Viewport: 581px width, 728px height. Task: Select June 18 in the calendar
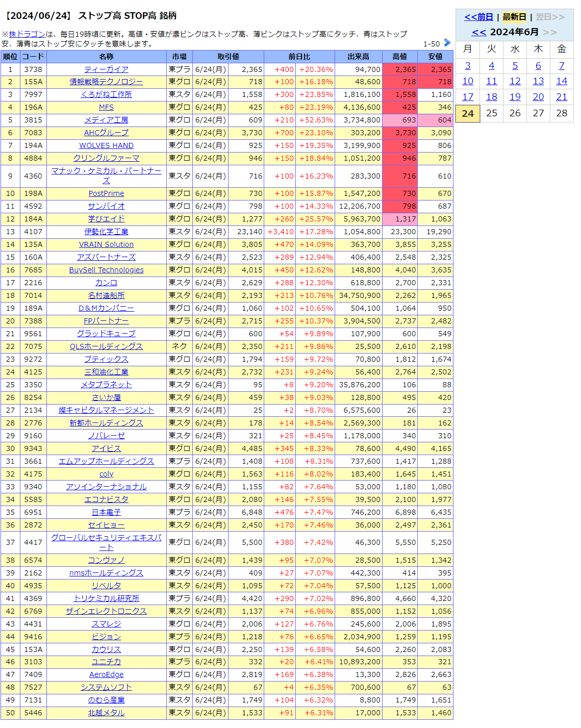tap(491, 97)
